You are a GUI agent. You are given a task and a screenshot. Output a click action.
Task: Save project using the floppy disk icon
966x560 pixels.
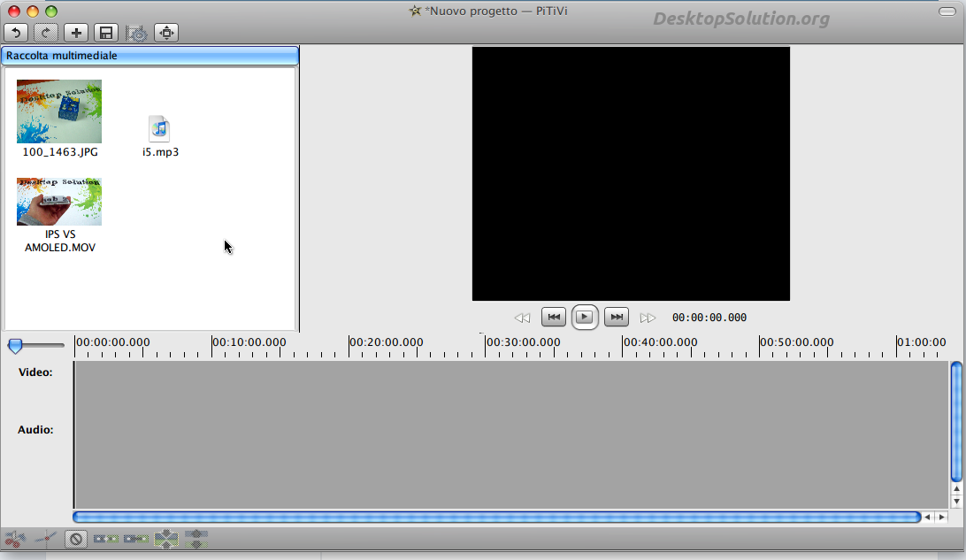click(x=106, y=33)
